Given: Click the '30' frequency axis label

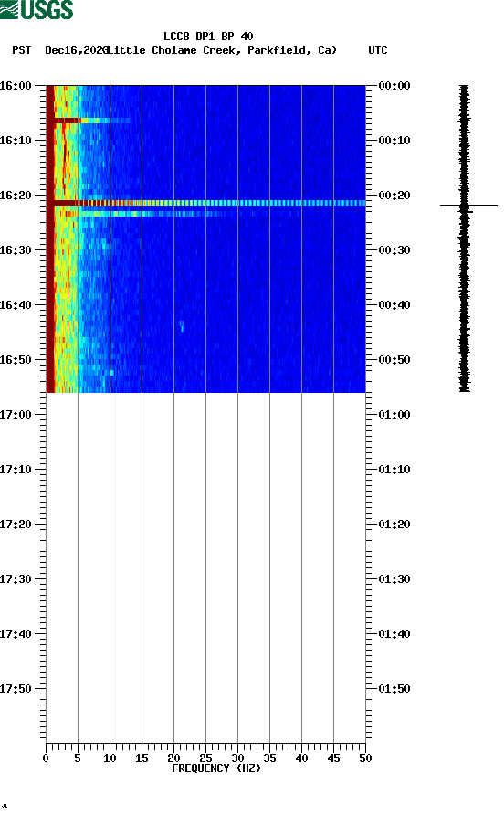Looking at the screenshot, I should [237, 758].
